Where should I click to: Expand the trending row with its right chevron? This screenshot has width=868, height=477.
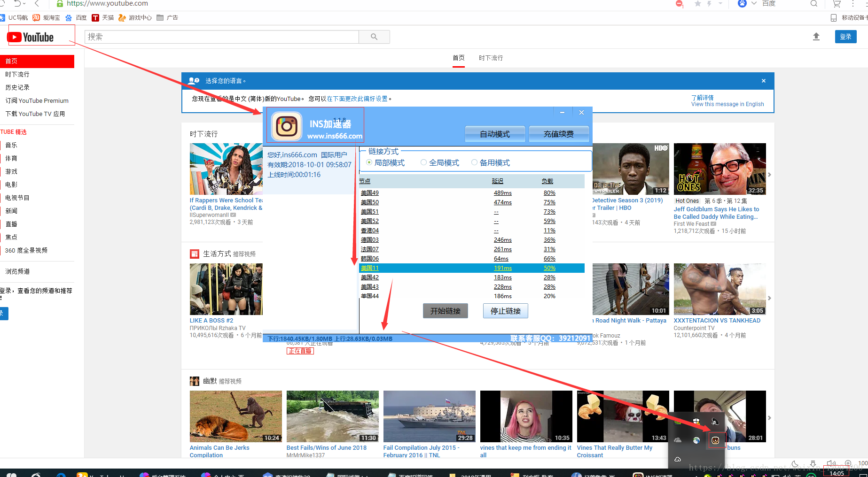(x=769, y=175)
